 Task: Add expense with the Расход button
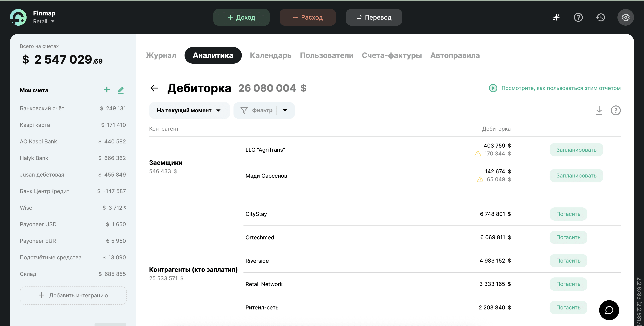(308, 17)
